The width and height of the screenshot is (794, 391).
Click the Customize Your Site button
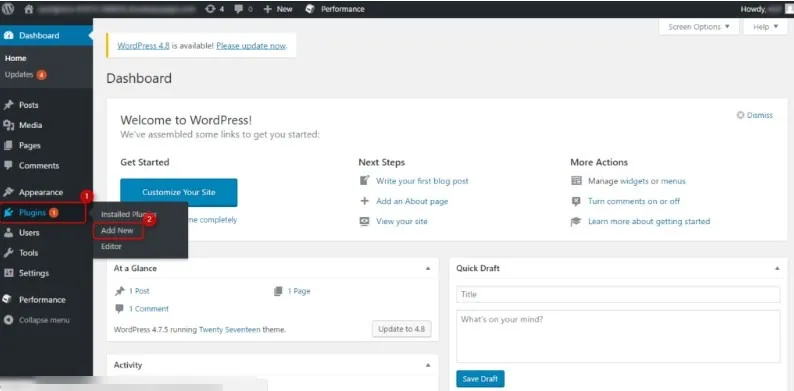point(179,192)
